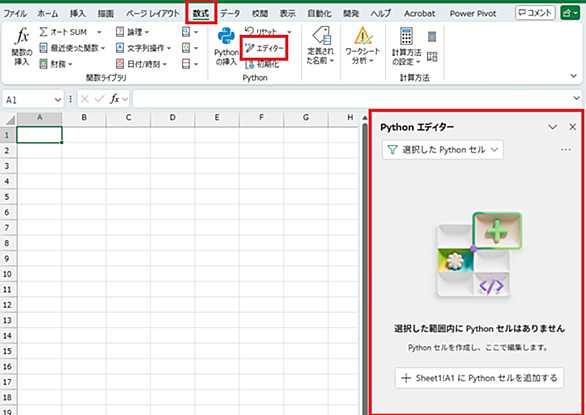The height and width of the screenshot is (415, 586).
Task: Click the calculate sheet grid icon
Action: [x=432, y=57]
